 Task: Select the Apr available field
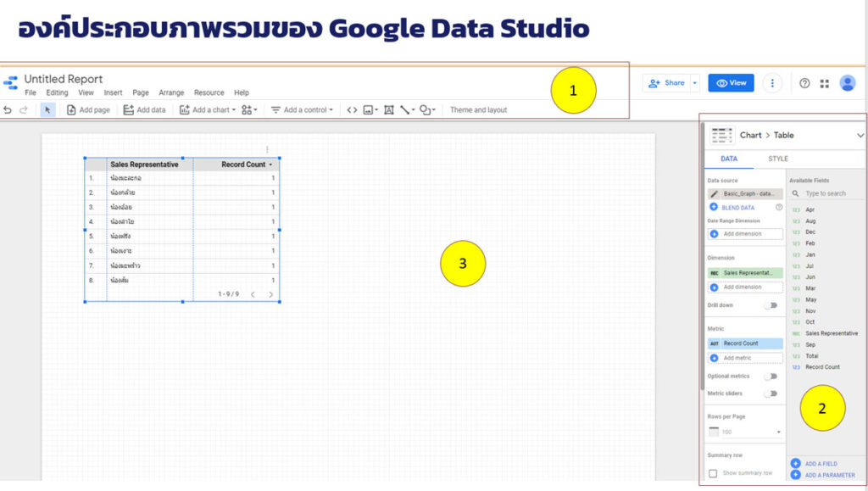810,209
